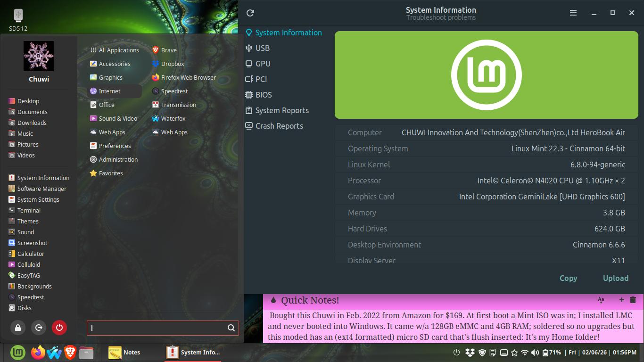Delete the Quick Notes note via trash icon

[x=633, y=300]
